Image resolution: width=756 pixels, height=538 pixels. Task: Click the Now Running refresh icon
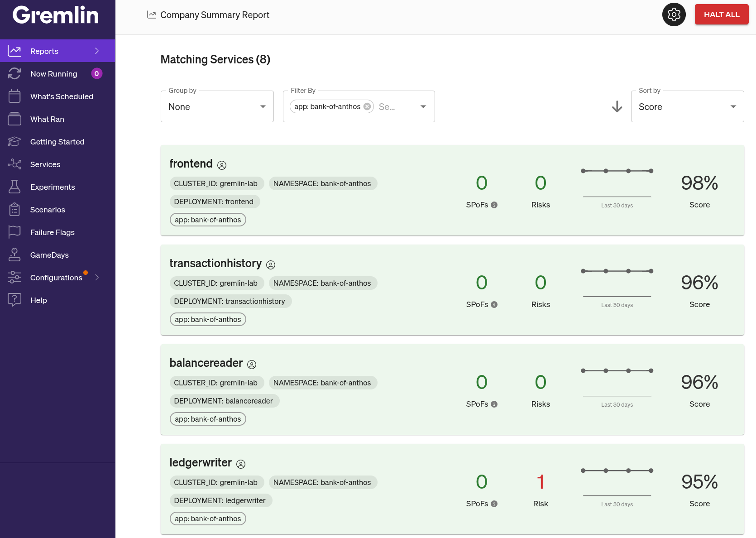pyautogui.click(x=14, y=74)
